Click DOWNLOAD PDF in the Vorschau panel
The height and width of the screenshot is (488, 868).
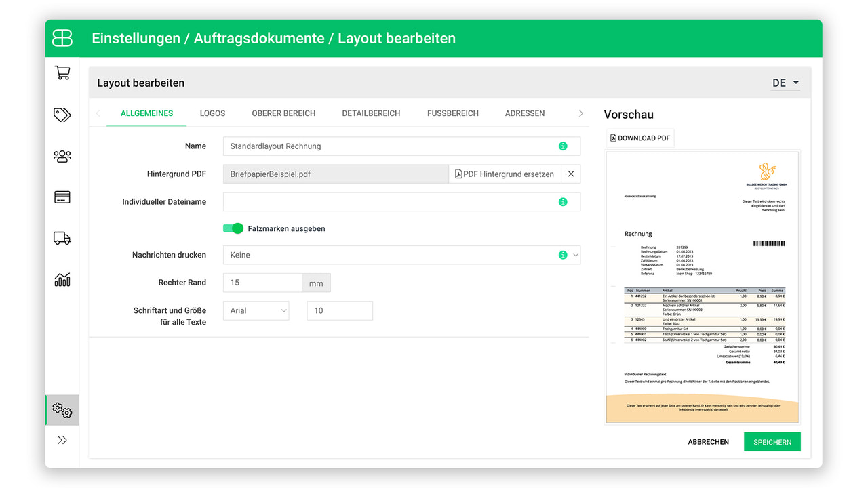click(639, 138)
